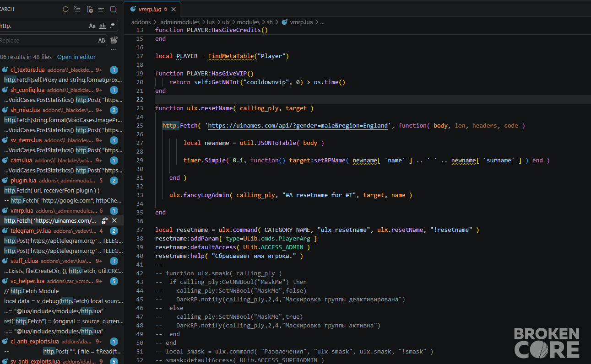
Task: Toggle Match Whole Word option
Action: click(103, 26)
